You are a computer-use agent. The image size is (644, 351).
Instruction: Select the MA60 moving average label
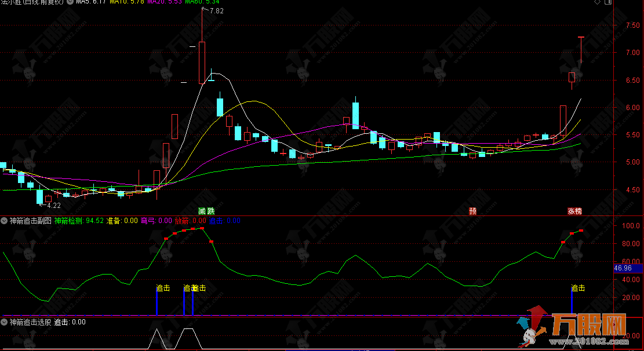click(202, 2)
